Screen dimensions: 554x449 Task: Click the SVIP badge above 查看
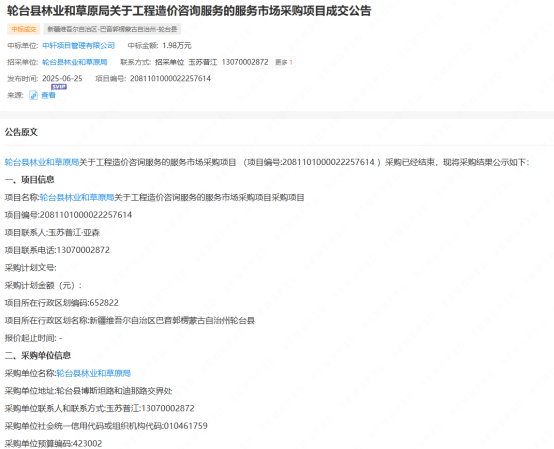pos(59,87)
